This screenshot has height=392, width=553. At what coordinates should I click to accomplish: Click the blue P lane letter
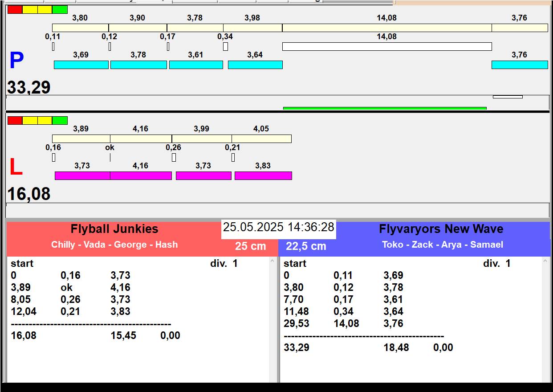pos(16,61)
